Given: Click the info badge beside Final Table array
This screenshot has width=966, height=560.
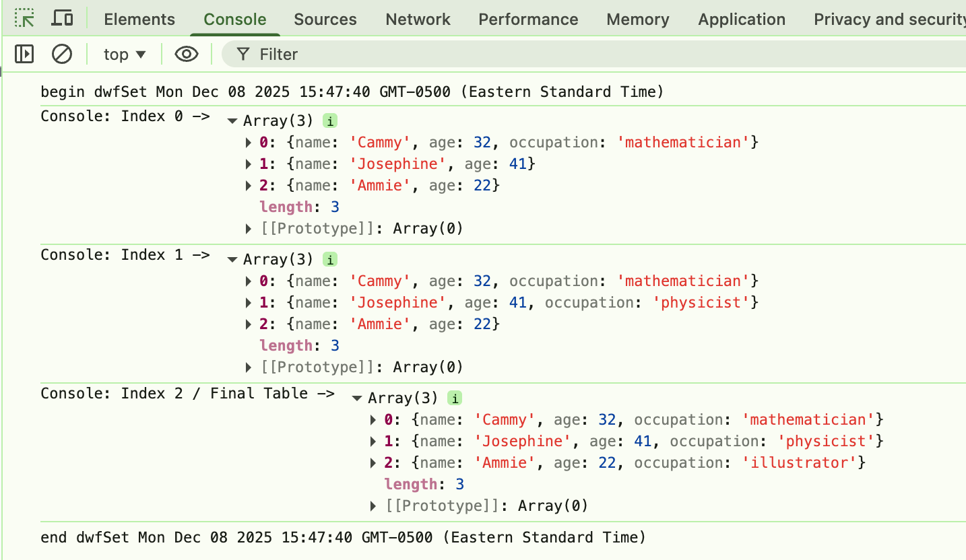Looking at the screenshot, I should 454,398.
